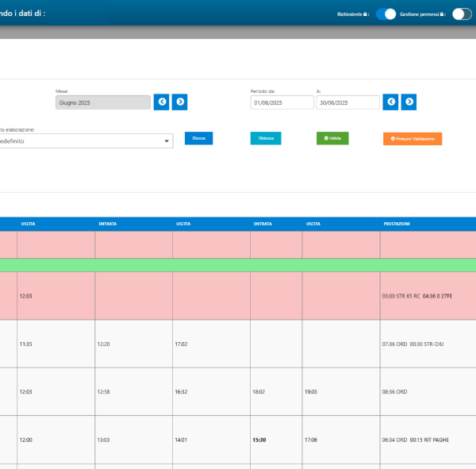Click the 13:03 entry time

[103, 440]
